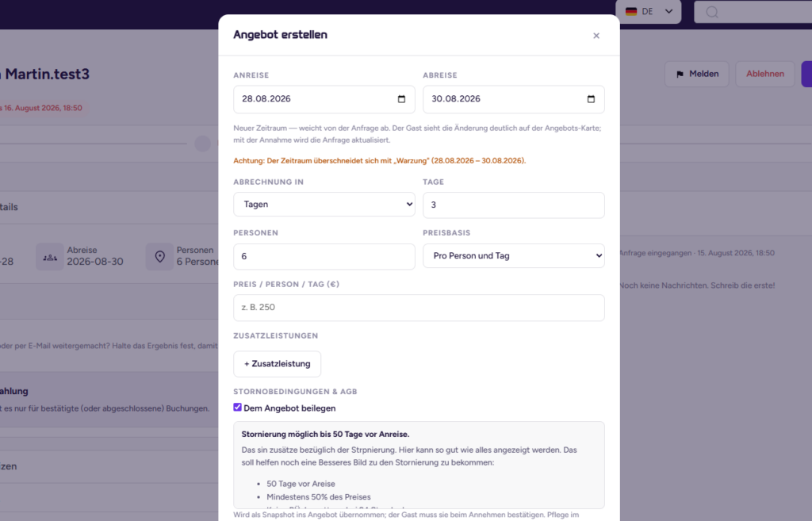
Task: Click the Anreise date field
Action: [x=324, y=99]
